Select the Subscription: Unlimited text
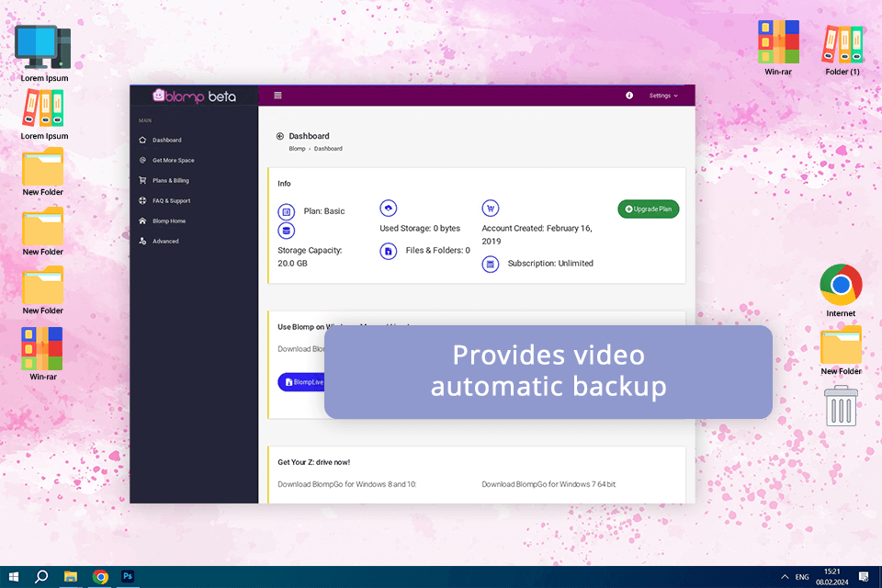 point(550,264)
